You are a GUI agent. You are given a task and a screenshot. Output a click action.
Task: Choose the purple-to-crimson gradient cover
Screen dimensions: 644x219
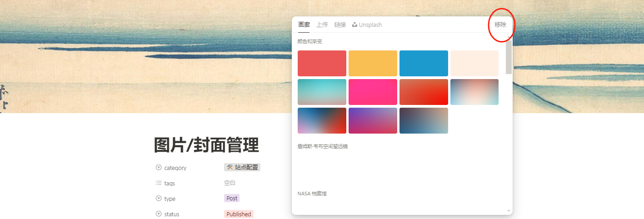coord(373,120)
